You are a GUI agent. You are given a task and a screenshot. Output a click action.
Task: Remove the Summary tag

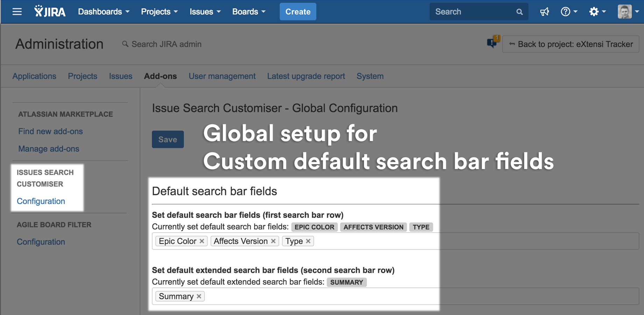tap(199, 296)
